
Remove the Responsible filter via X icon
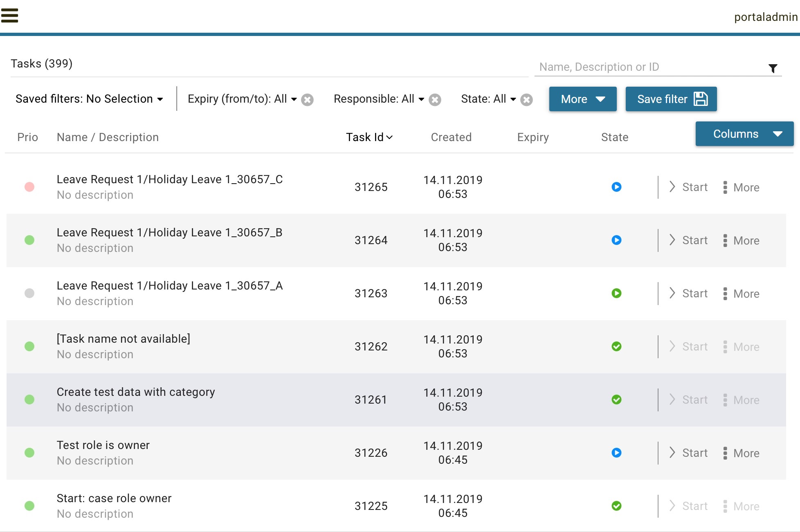[435, 100]
